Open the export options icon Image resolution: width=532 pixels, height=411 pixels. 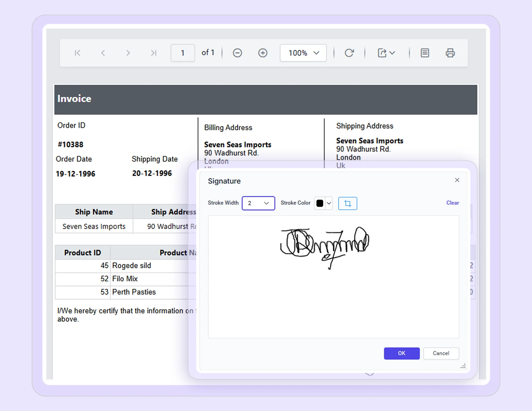point(385,53)
